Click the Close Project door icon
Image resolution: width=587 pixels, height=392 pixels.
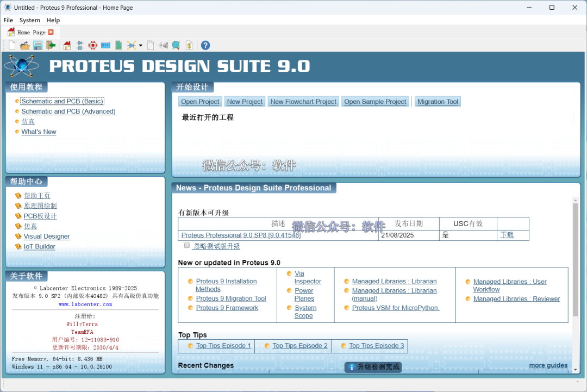[51, 45]
